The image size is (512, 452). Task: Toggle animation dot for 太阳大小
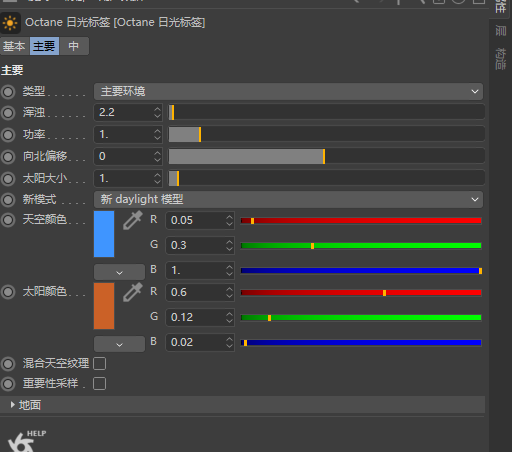point(8,179)
